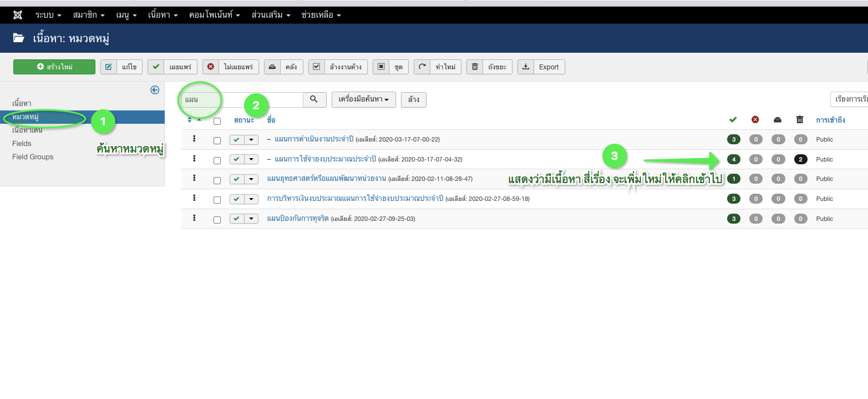The width and height of the screenshot is (868, 399).
Task: Open the ส่วนเสริม menu in top bar
Action: coord(271,15)
